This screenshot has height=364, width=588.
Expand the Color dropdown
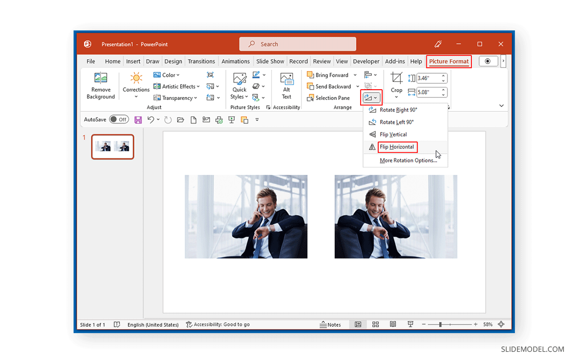177,74
